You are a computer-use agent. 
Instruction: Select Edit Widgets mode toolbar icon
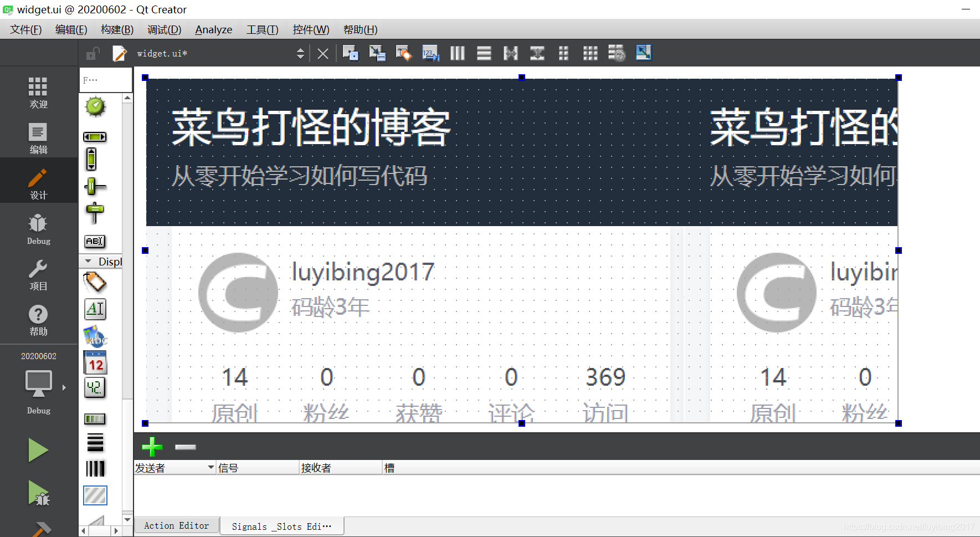350,53
